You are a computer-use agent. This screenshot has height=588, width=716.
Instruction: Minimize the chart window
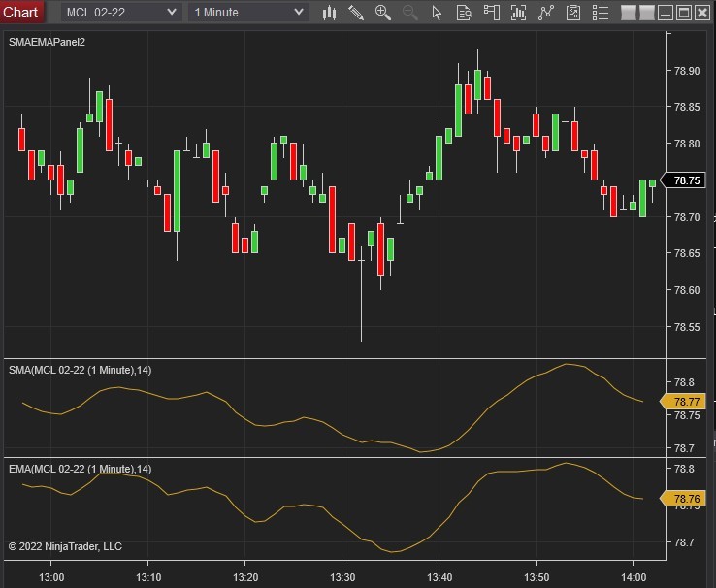click(666, 13)
